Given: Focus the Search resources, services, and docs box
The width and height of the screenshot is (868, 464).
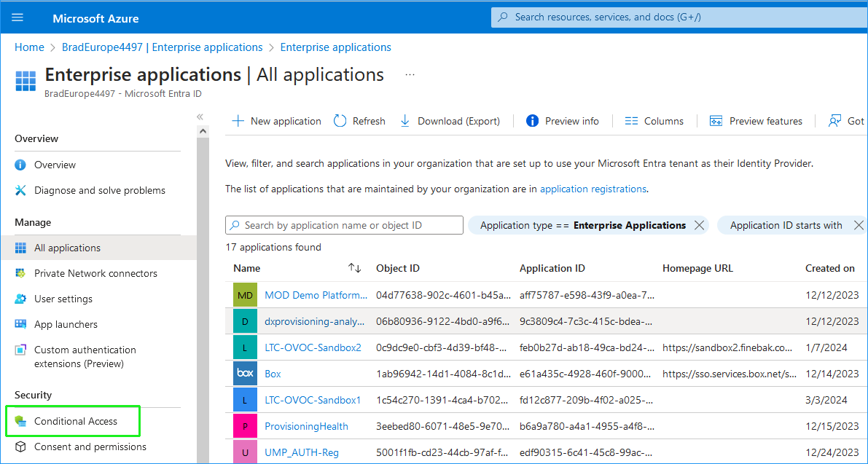Looking at the screenshot, I should tap(679, 17).
